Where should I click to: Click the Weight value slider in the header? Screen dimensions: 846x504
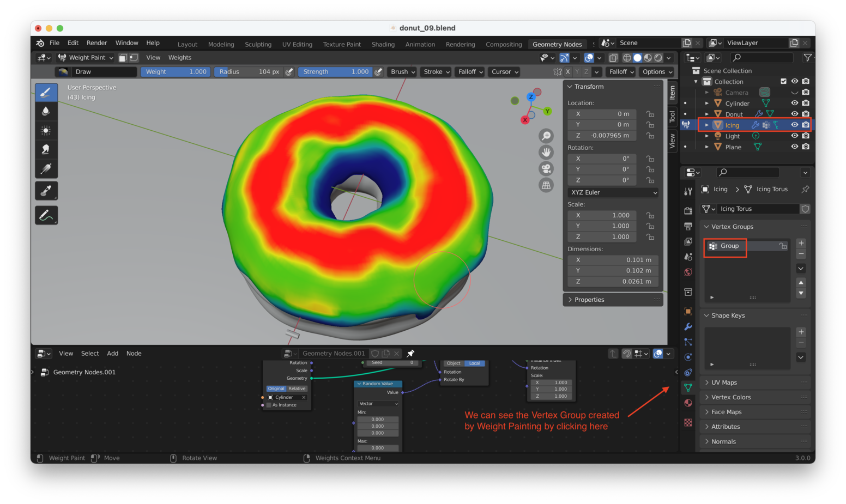175,71
